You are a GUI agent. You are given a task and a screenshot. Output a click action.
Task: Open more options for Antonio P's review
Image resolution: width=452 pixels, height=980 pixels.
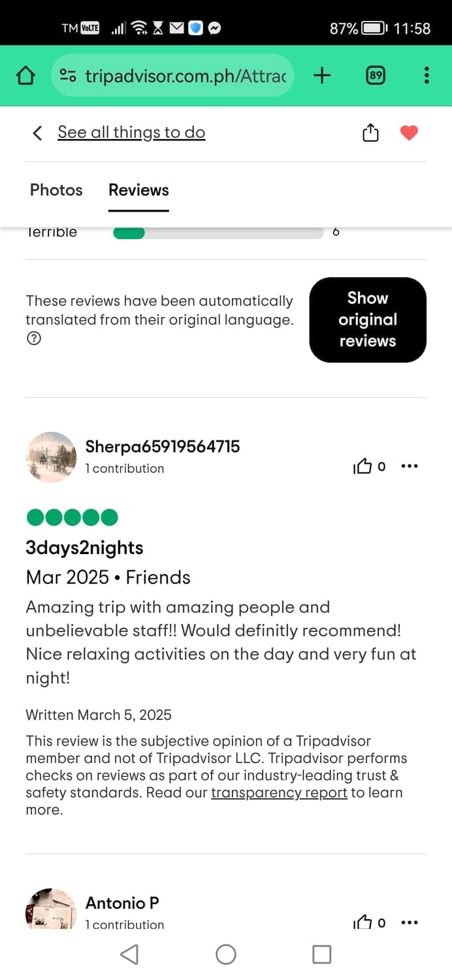point(409,923)
